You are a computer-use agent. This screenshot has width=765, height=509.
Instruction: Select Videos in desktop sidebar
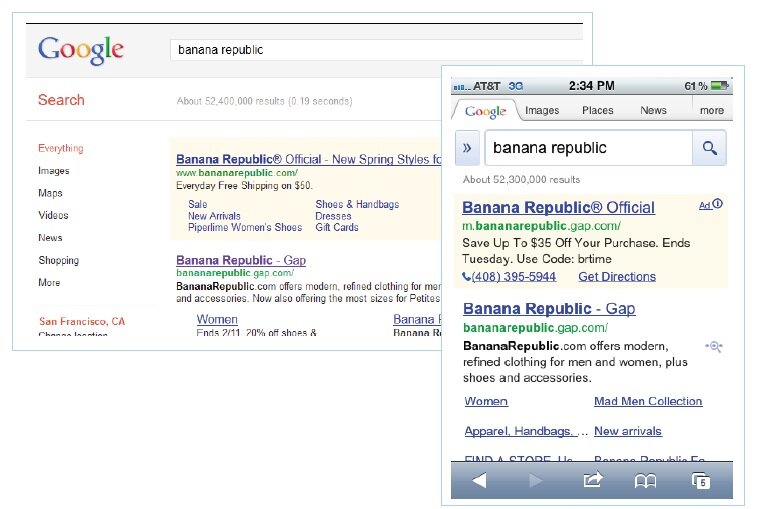pos(53,215)
